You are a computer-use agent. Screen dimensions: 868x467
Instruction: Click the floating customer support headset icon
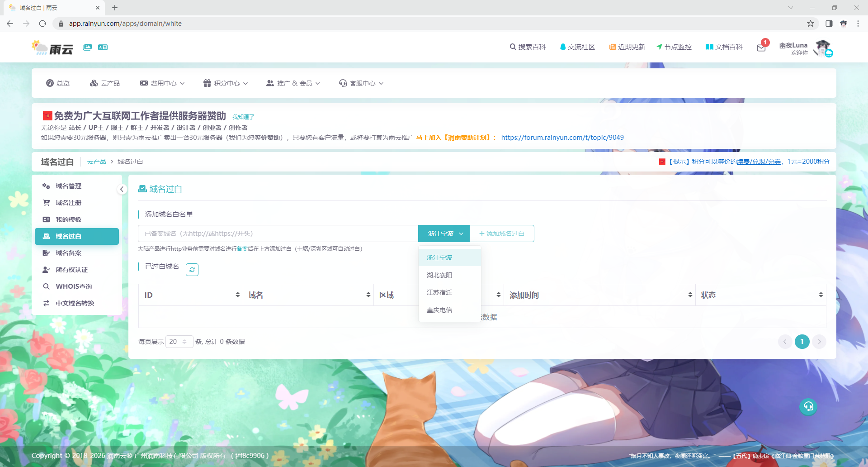click(808, 406)
